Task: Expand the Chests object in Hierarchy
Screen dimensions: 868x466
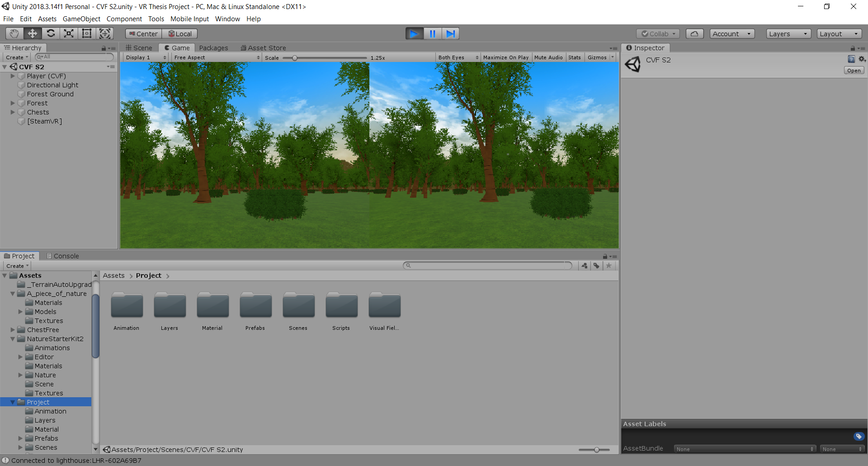Action: 13,112
